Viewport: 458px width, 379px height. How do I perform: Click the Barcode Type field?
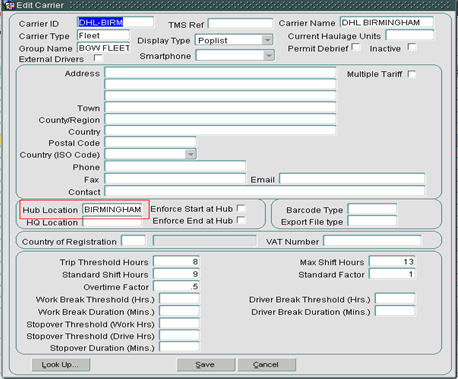pos(372,209)
